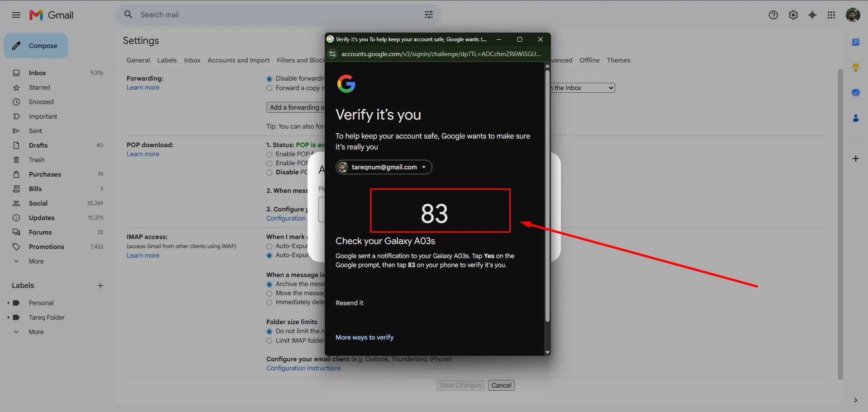Click the Gmail logo
This screenshot has width=868, height=412.
point(51,15)
